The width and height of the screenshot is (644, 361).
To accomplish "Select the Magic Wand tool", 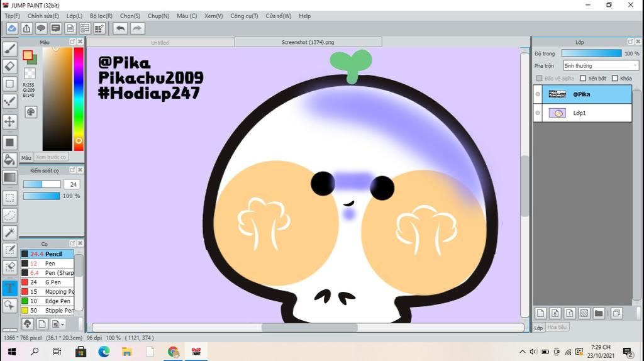I will pyautogui.click(x=10, y=233).
